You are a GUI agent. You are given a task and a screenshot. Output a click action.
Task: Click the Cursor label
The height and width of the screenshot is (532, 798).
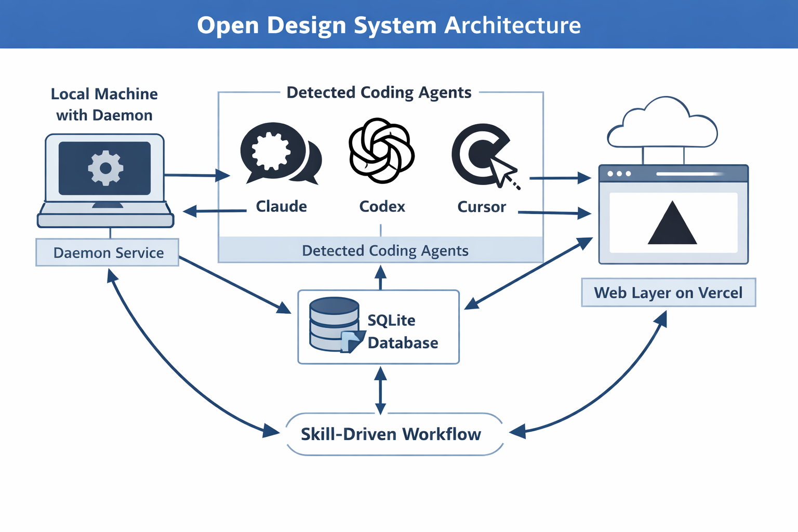482,207
